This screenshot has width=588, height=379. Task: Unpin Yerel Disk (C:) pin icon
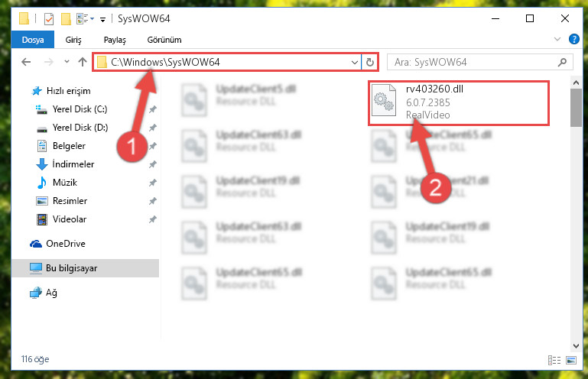(153, 109)
